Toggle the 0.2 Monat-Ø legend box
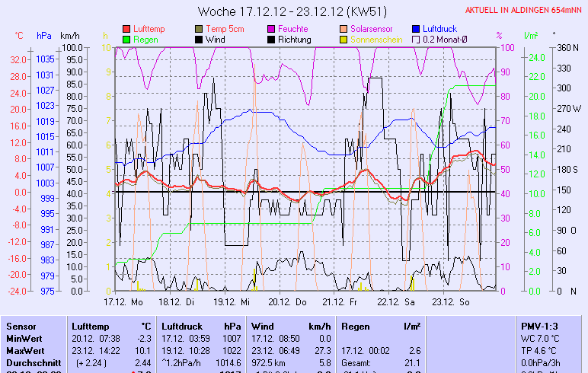Viewport: 588px width, 373px height. 416,39
